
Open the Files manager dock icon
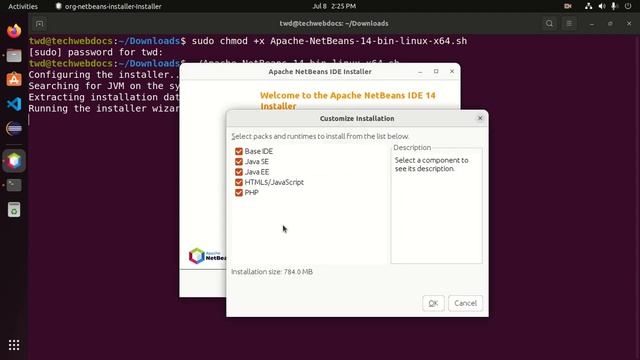(x=14, y=55)
